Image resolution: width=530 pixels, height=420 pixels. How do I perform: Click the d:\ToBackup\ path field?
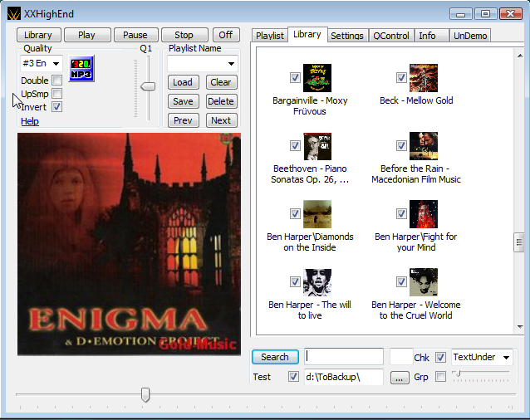(x=344, y=377)
